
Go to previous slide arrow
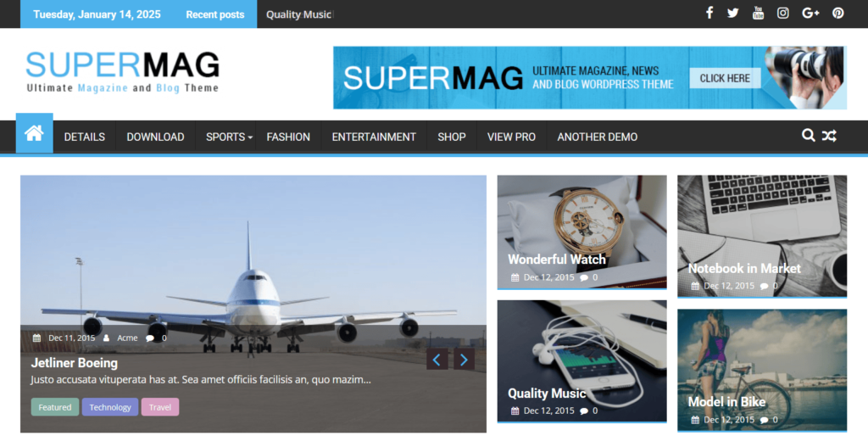pos(437,360)
